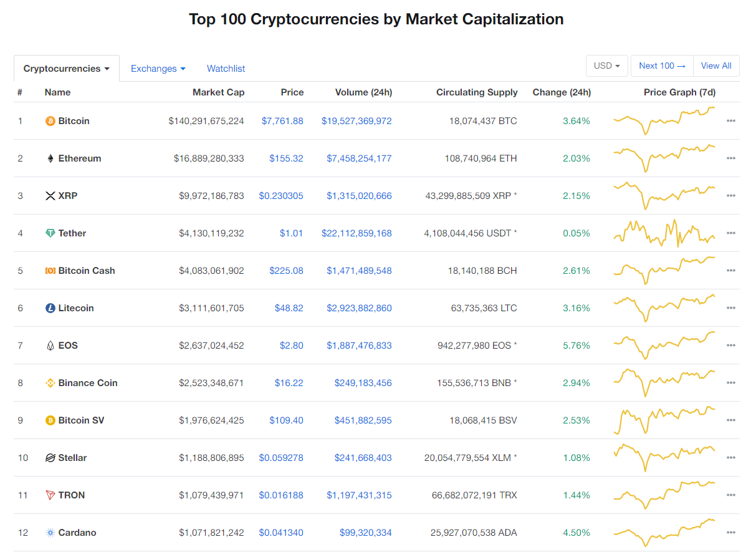Open the more options menu for EOS

click(731, 346)
